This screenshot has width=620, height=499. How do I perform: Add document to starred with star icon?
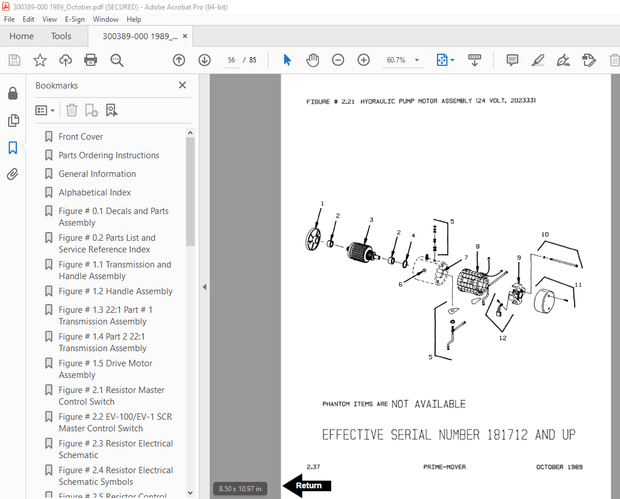pyautogui.click(x=40, y=60)
